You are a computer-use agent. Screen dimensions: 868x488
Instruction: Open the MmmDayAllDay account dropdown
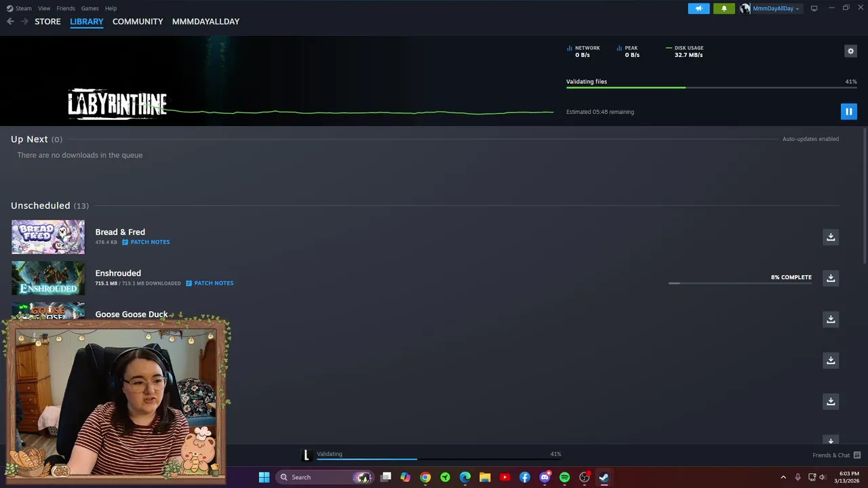776,8
